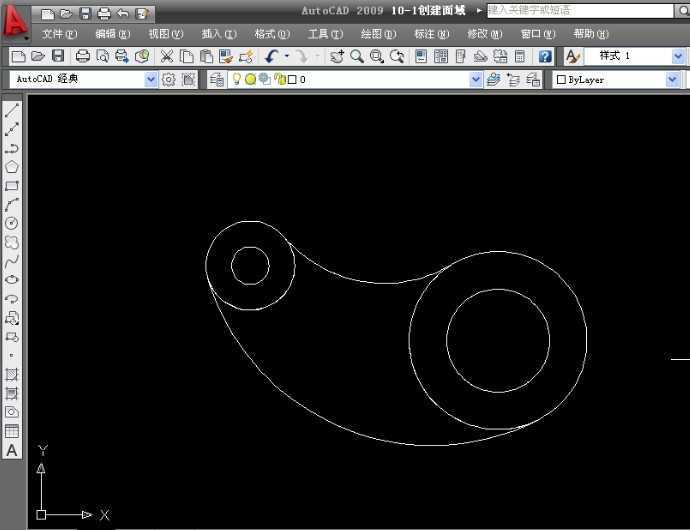Image resolution: width=690 pixels, height=530 pixels.
Task: Open the 格式(O) menu
Action: click(x=272, y=34)
